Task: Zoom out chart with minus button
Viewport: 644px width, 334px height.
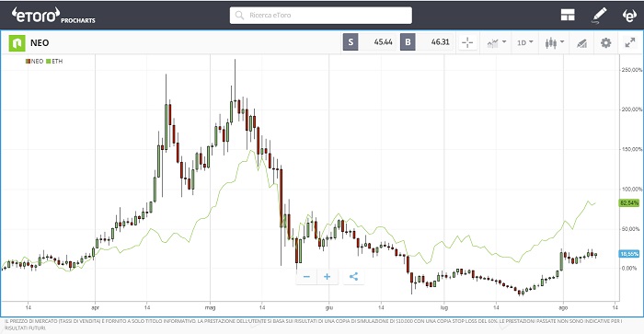Action: pyautogui.click(x=306, y=276)
